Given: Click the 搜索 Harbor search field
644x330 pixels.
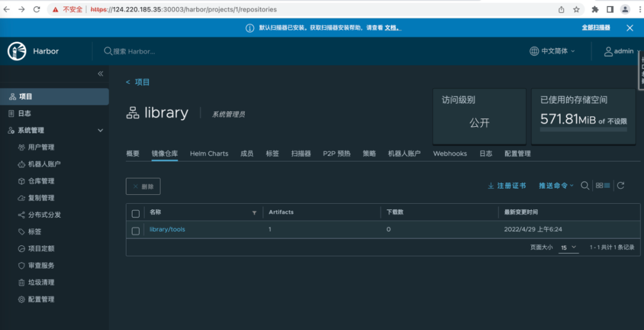Looking at the screenshot, I should (x=134, y=51).
